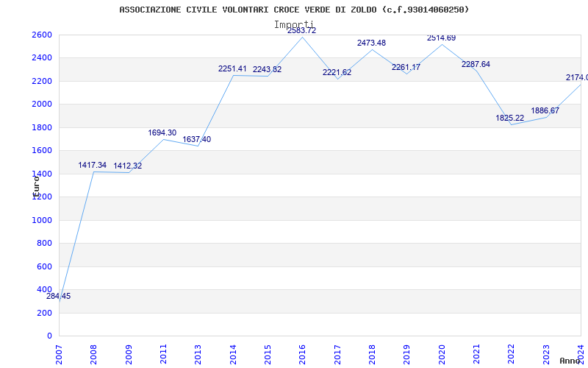Click the Importi subtitle text

[x=294, y=24]
